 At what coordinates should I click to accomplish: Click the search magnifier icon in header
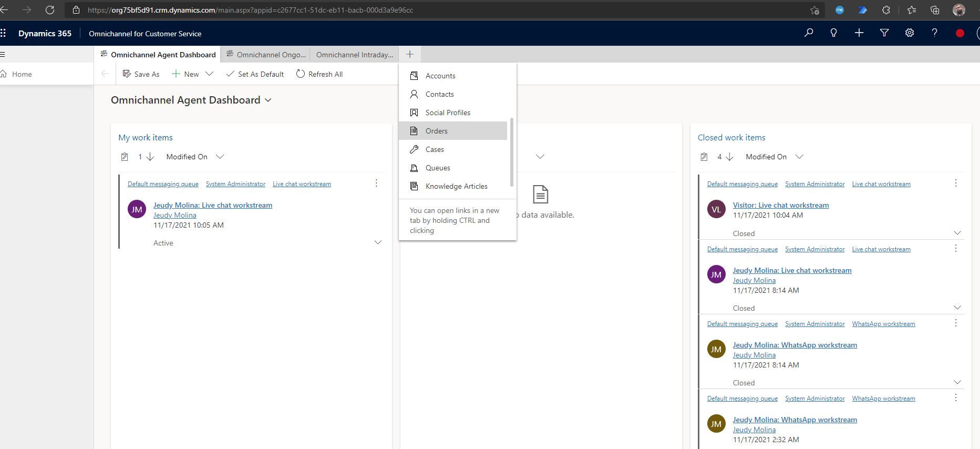[809, 33]
